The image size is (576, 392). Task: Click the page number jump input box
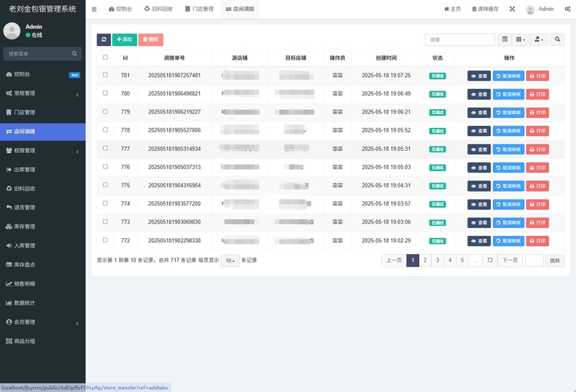coord(534,260)
